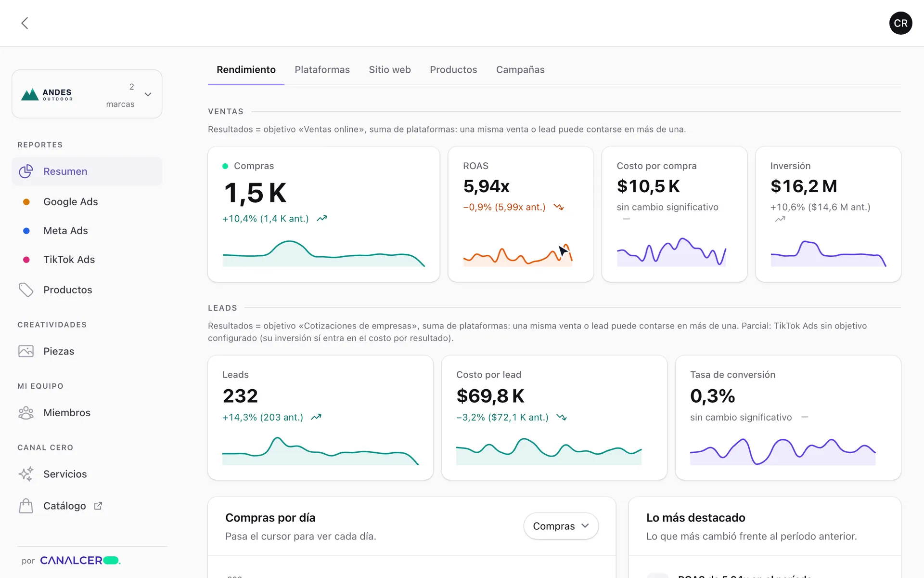Open the Resumen report label
The height and width of the screenshot is (578, 924).
(65, 171)
